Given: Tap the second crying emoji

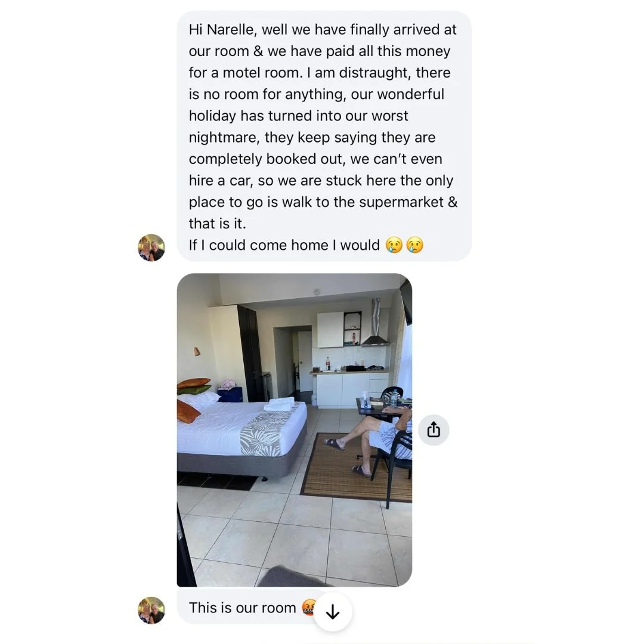Looking at the screenshot, I should [415, 245].
